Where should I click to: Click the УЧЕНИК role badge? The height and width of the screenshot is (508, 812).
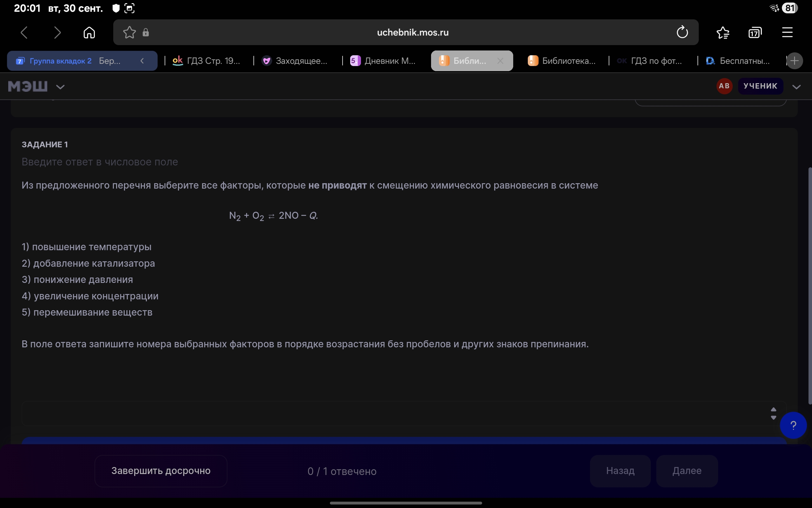pos(760,86)
